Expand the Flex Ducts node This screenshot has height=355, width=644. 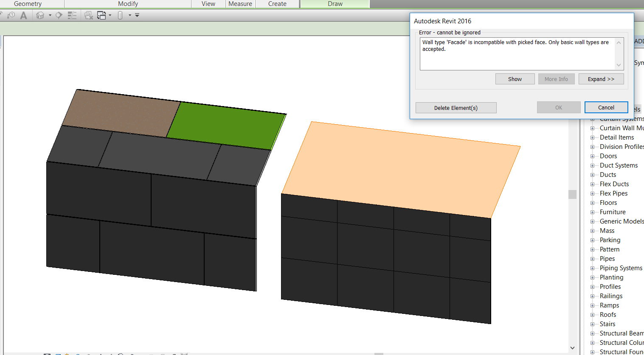coord(592,184)
